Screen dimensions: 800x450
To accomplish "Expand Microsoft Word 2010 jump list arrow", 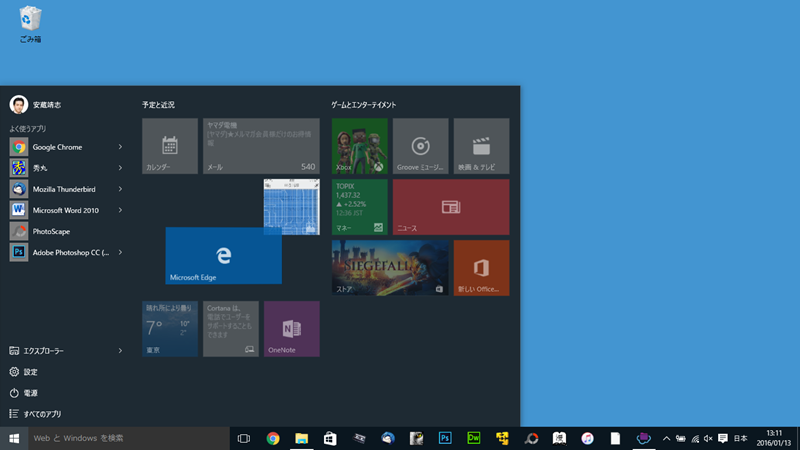I will point(120,210).
